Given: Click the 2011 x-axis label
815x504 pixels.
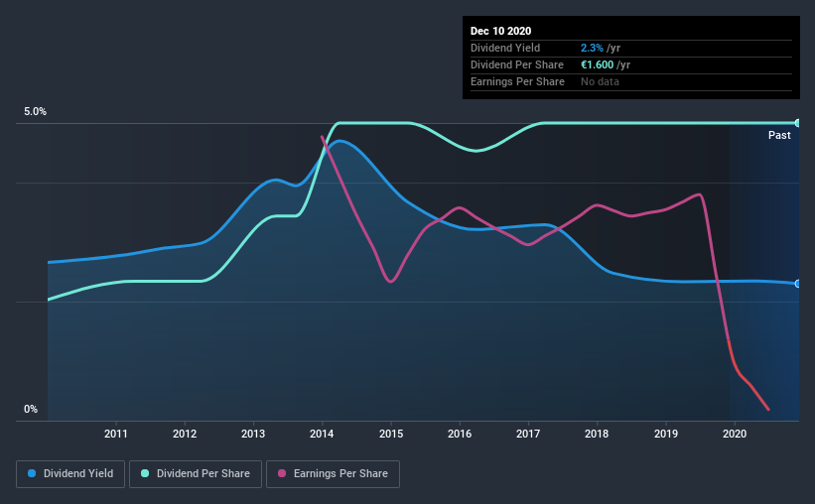Looking at the screenshot, I should 116,434.
